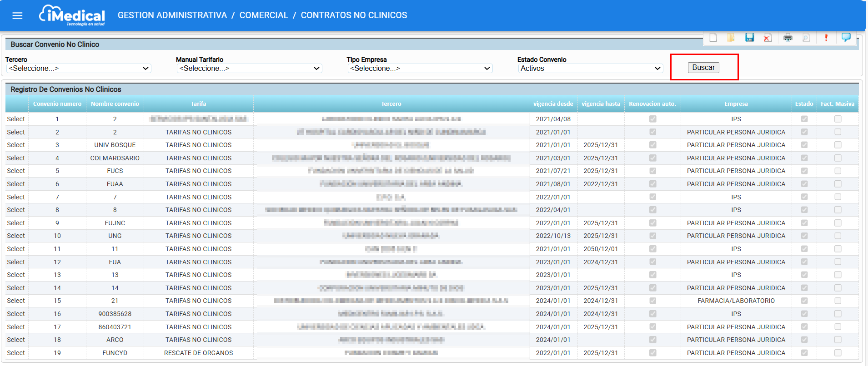The height and width of the screenshot is (366, 868).
Task: Open Estado Convenio dropdown showing Activos
Action: (x=591, y=68)
